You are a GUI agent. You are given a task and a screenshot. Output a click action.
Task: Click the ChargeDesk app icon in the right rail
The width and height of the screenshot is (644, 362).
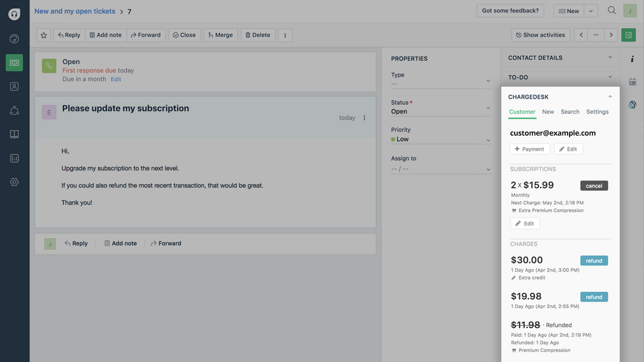(x=632, y=105)
